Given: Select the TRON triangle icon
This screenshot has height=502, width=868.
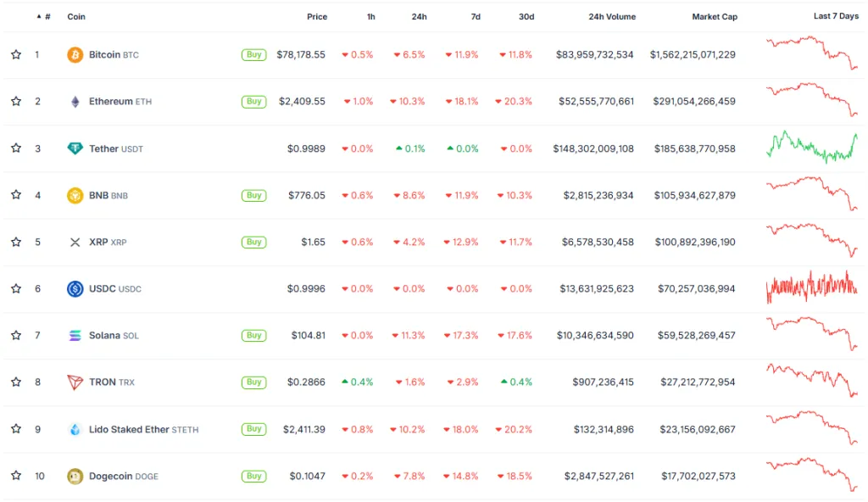Looking at the screenshot, I should 75,382.
